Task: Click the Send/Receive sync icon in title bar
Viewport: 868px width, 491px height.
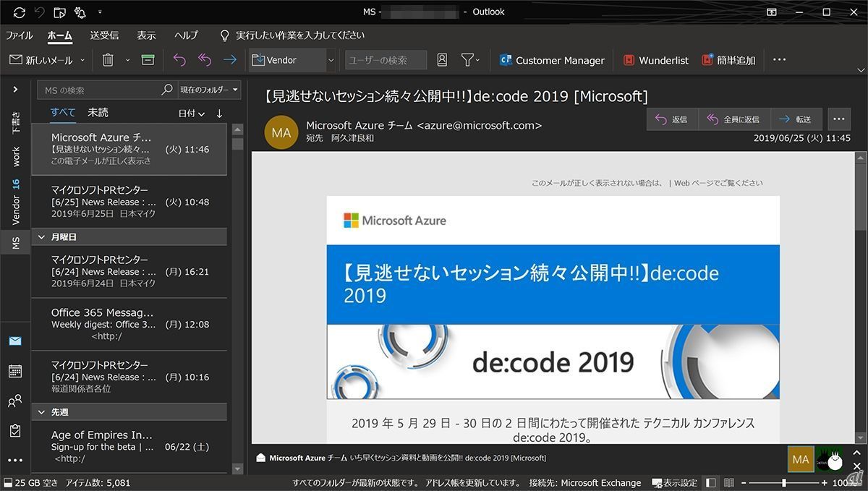Action: coord(20,12)
